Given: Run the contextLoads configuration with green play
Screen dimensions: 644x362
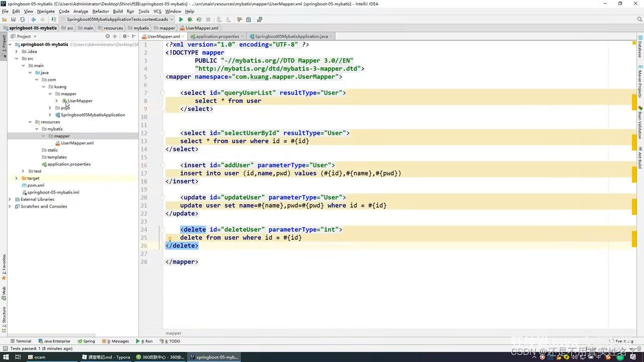Looking at the screenshot, I should (181, 20).
